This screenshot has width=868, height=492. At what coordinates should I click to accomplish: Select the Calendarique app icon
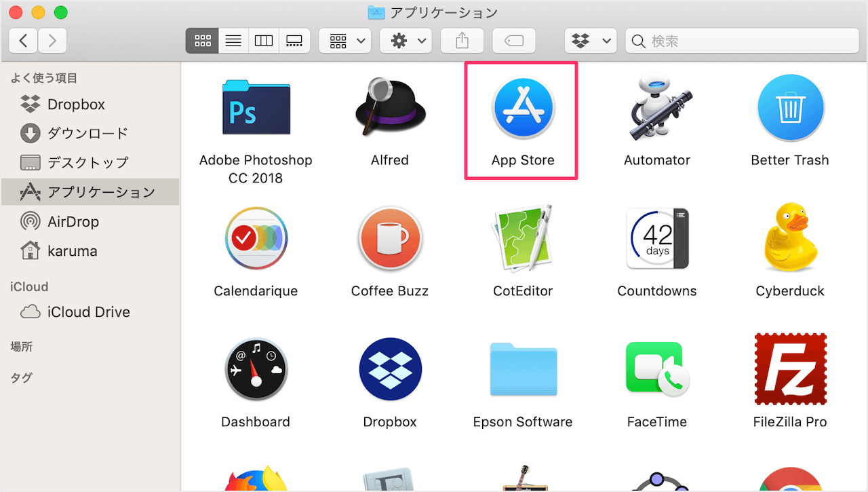(256, 238)
